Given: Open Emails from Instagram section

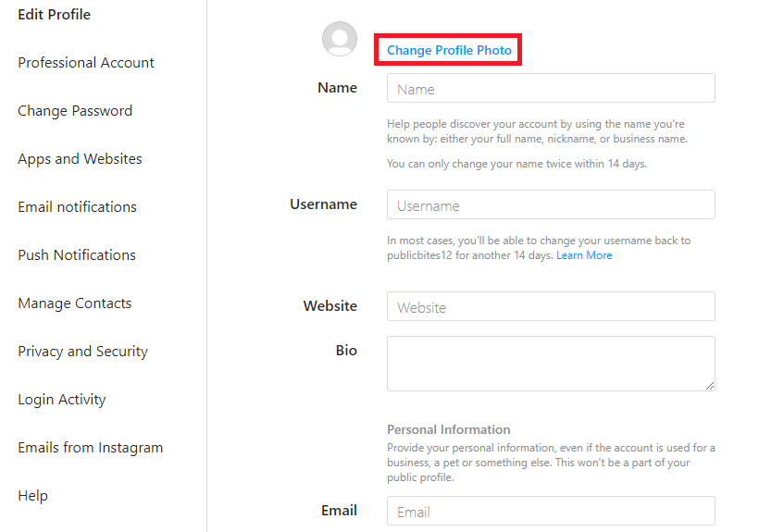Looking at the screenshot, I should click(x=90, y=448).
